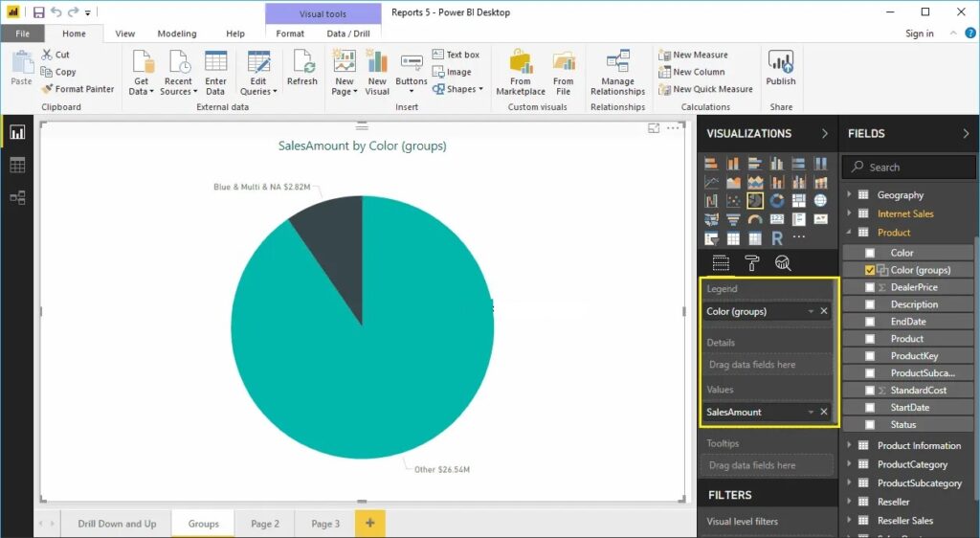The height and width of the screenshot is (538, 980).
Task: Enable the StandardCost field checkbox
Action: coord(870,390)
